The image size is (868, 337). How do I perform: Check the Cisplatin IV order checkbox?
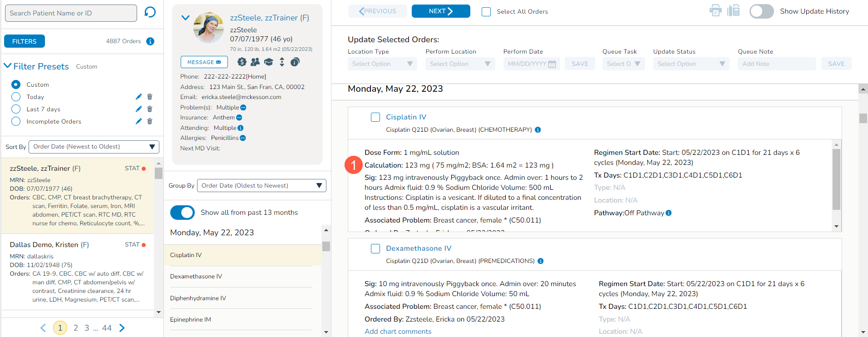coord(375,117)
